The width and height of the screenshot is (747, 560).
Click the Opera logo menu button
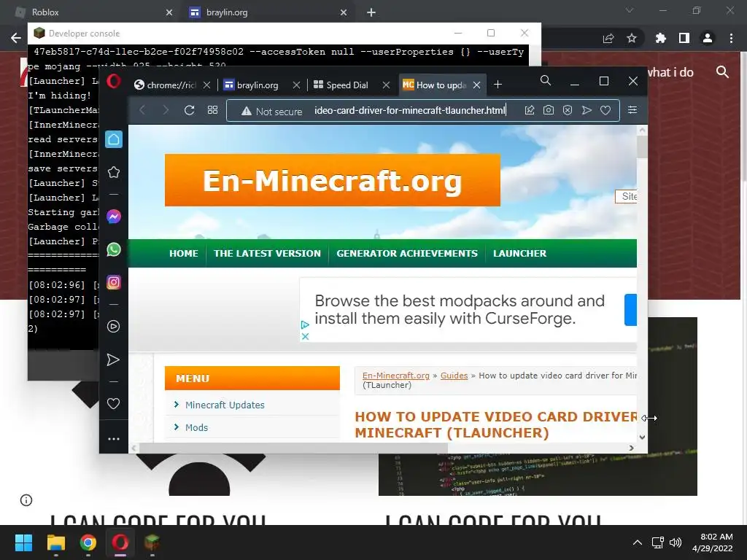113,81
